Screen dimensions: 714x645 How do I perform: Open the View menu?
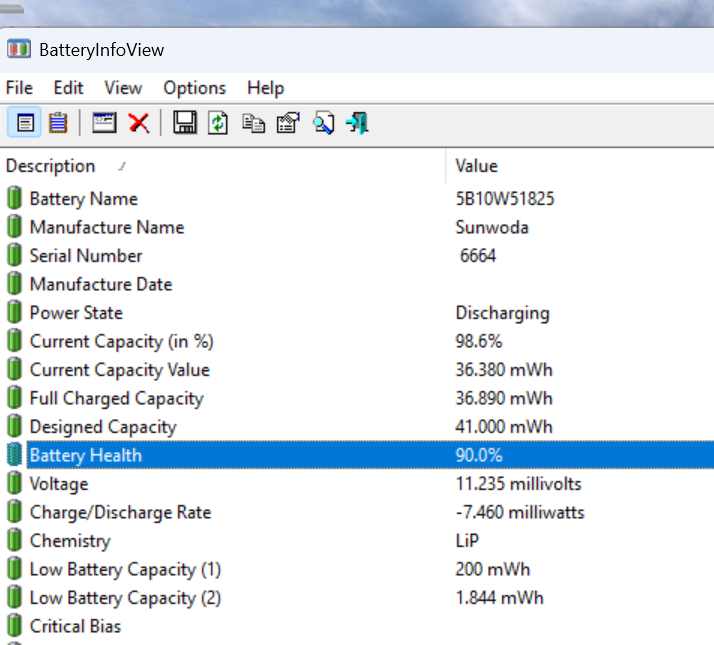123,88
